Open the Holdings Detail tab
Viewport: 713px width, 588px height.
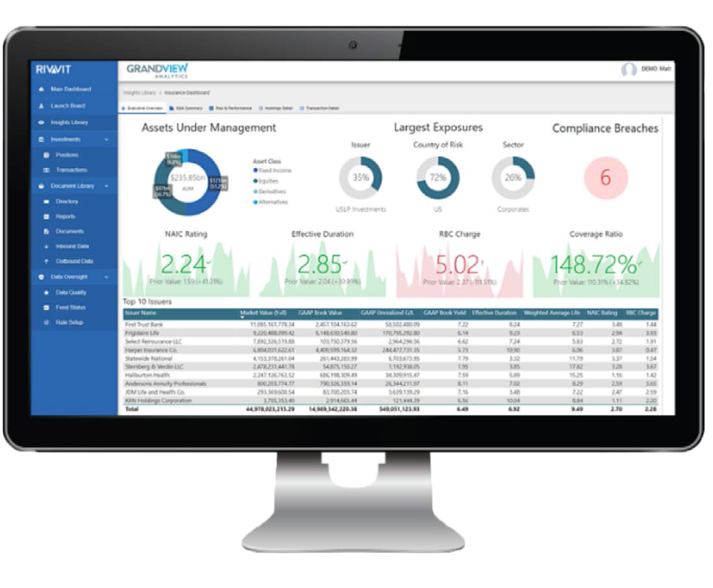coord(276,108)
